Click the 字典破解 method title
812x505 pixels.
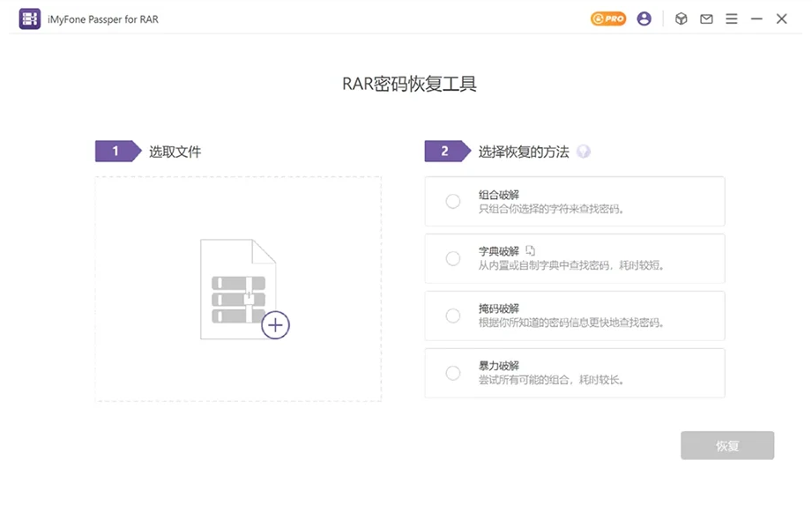coord(499,251)
